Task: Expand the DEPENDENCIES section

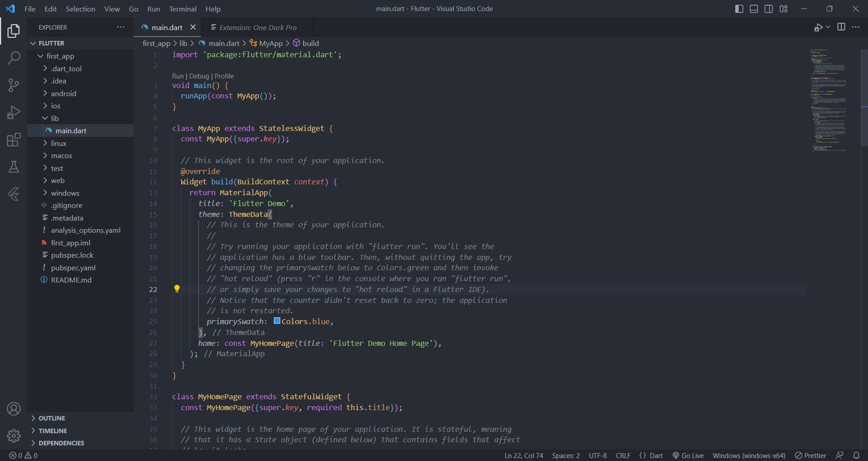Action: tap(81, 443)
